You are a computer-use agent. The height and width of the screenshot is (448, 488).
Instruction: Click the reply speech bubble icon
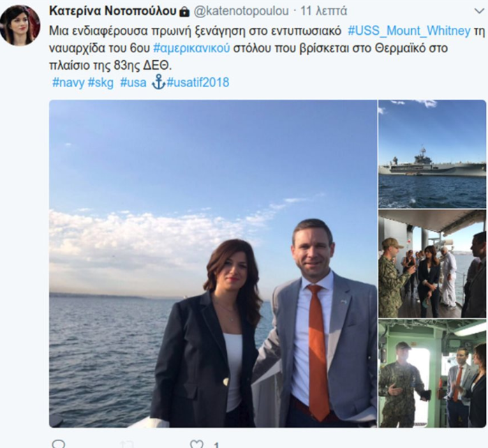[58, 445]
